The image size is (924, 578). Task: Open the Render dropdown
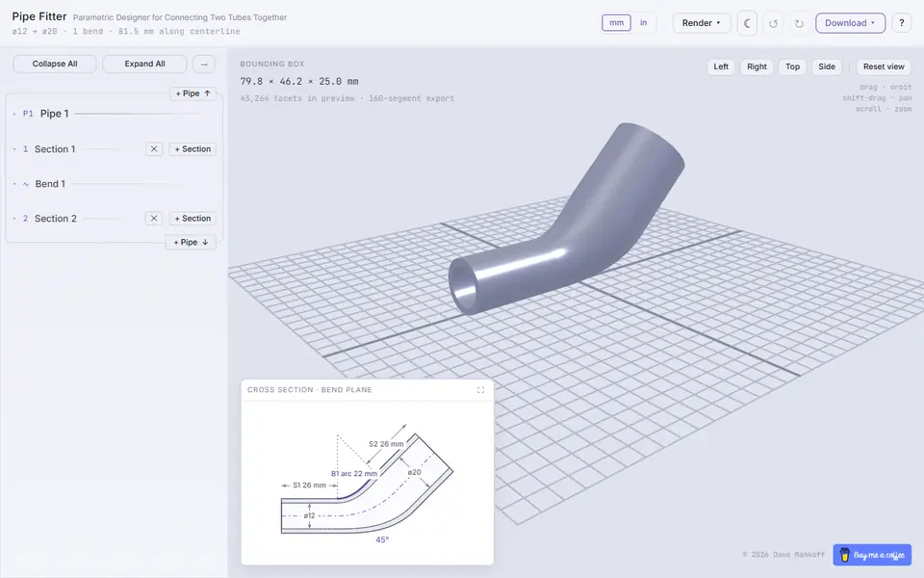pos(702,23)
